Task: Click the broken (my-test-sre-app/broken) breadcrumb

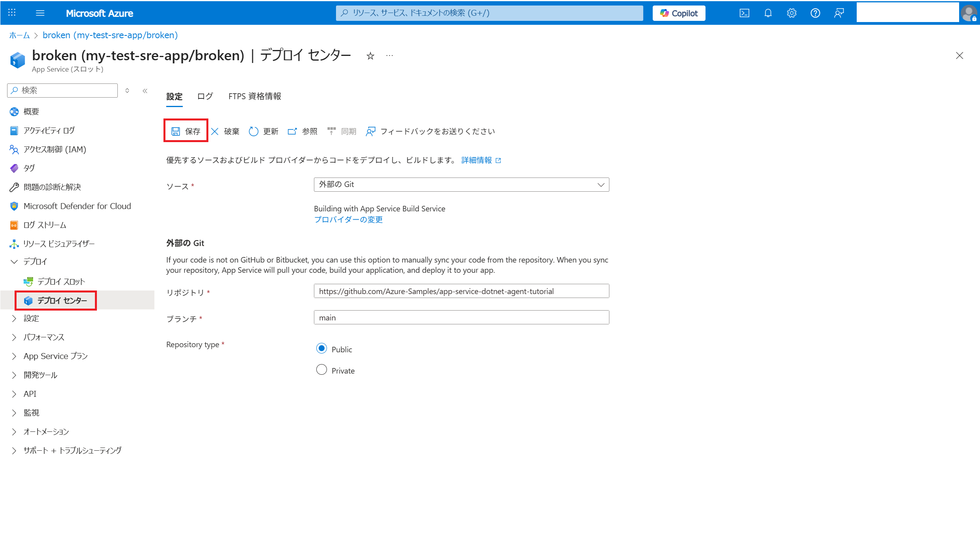Action: 110,35
